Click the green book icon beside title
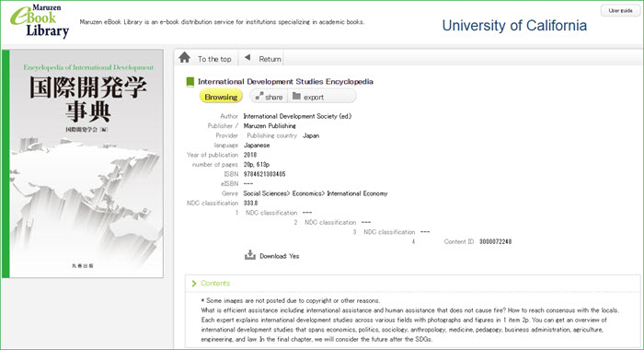644x350 pixels. pyautogui.click(x=190, y=82)
